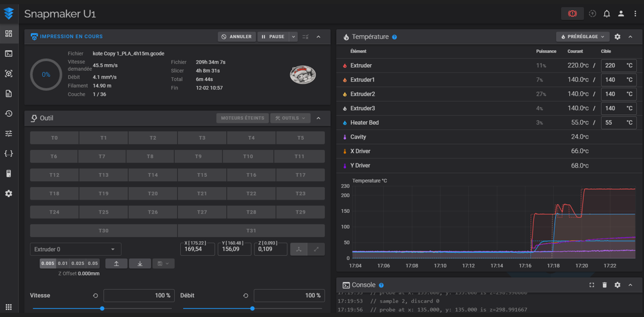Open the G-code files sidebar icon
Image resolution: width=644 pixels, height=317 pixels.
point(8,94)
